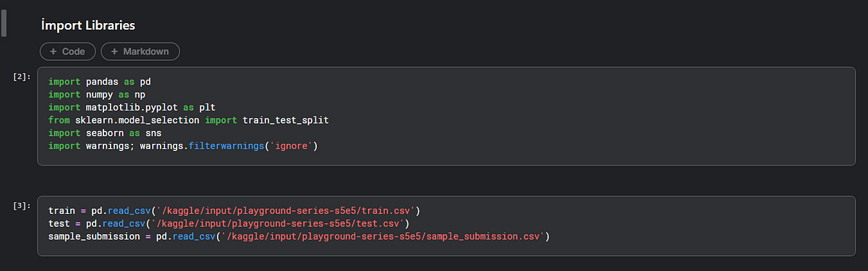The height and width of the screenshot is (271, 868).
Task: Click the train_test_split import line
Action: point(189,120)
